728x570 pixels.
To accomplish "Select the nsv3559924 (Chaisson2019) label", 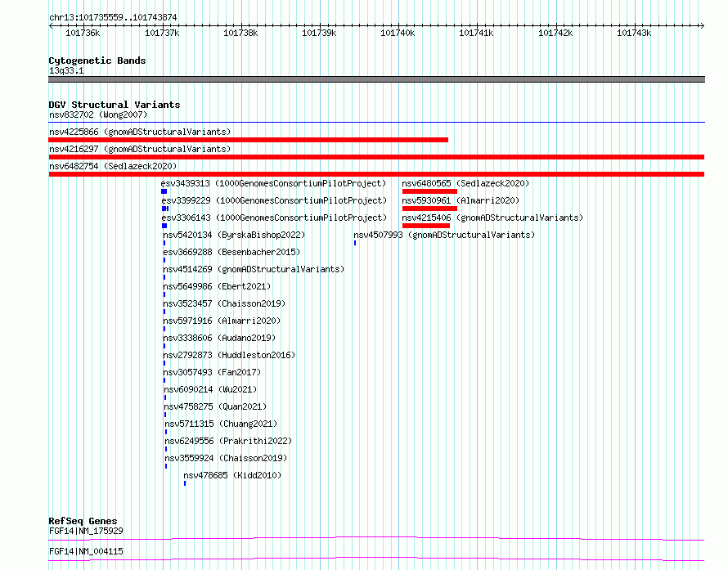I will click(226, 458).
